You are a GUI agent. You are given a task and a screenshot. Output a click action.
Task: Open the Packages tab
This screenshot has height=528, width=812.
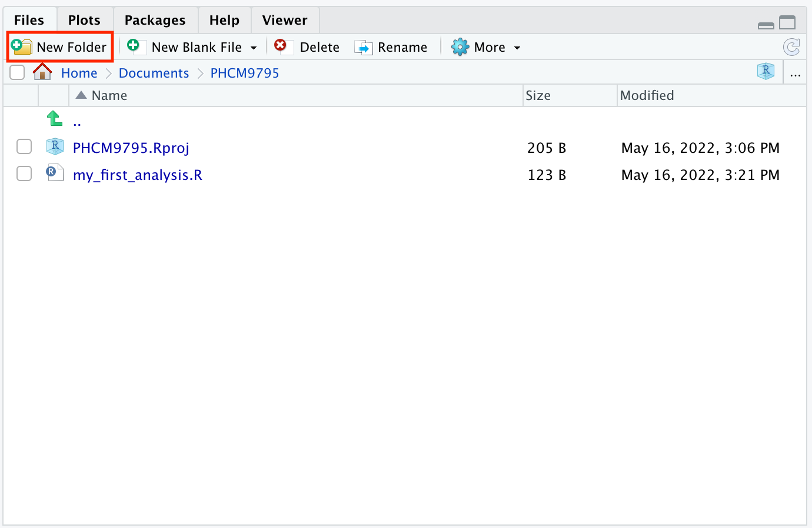click(155, 20)
